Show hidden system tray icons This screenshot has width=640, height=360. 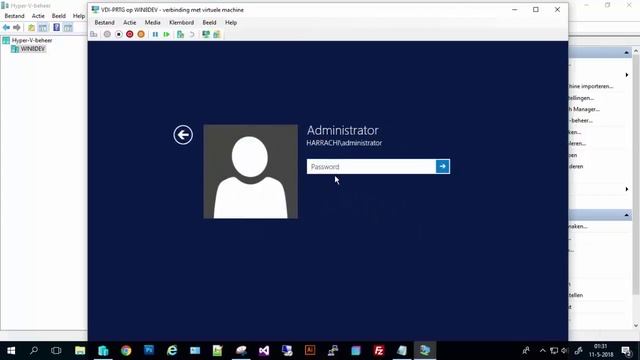coord(542,351)
